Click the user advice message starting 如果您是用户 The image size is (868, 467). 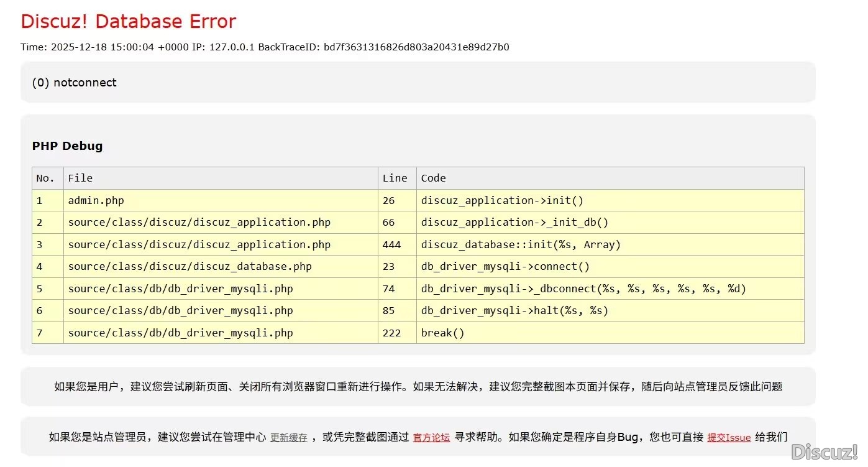(418, 387)
